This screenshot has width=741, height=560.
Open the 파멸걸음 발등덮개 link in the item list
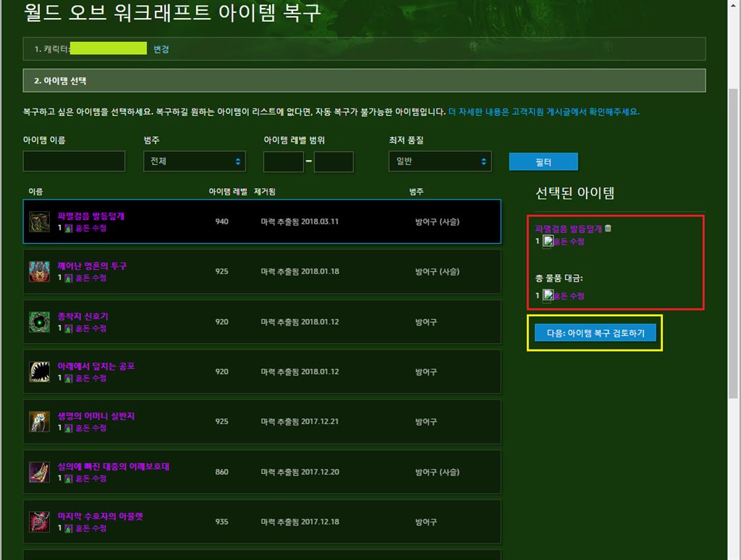coord(90,216)
